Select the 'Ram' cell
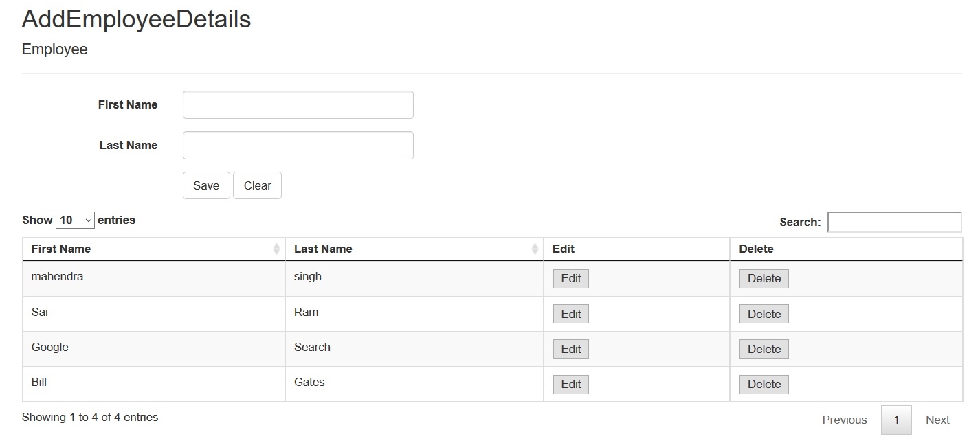Screen dimensions: 980x443 coord(414,315)
